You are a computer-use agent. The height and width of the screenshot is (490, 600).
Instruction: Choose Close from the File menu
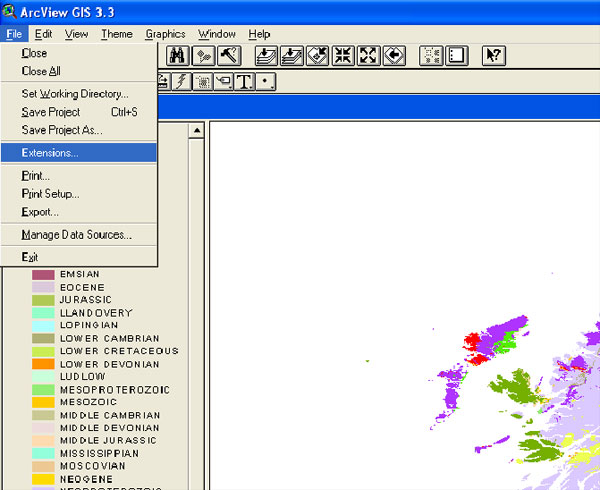tap(79, 53)
